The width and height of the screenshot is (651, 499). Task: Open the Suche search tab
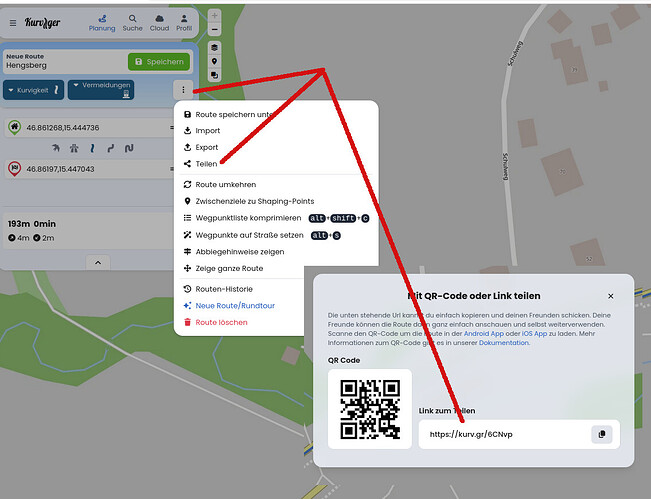pyautogui.click(x=132, y=23)
